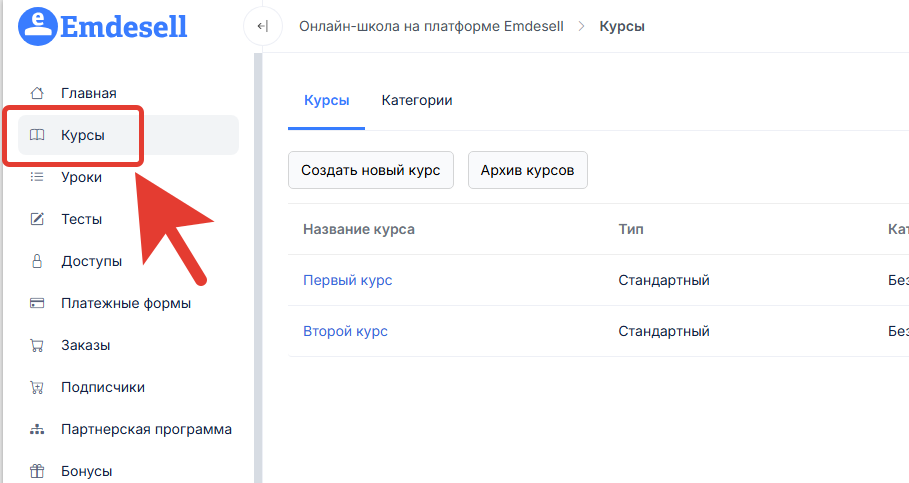Screen dimensions: 909x483
Task: Open the Архив курсов button
Action: [x=527, y=170]
